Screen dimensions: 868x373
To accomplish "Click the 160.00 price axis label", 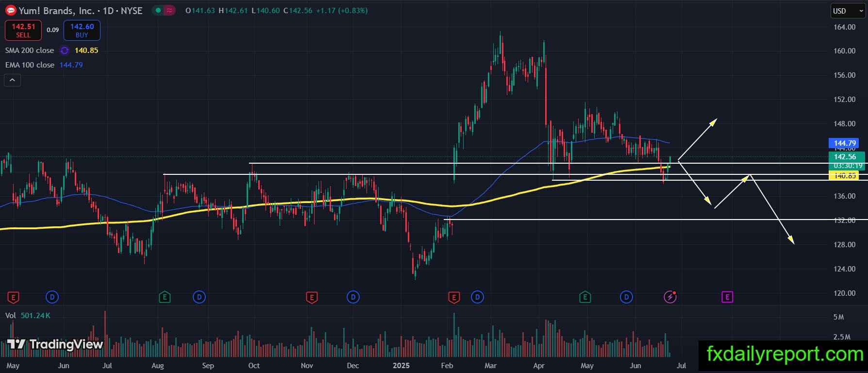I will coord(845,51).
